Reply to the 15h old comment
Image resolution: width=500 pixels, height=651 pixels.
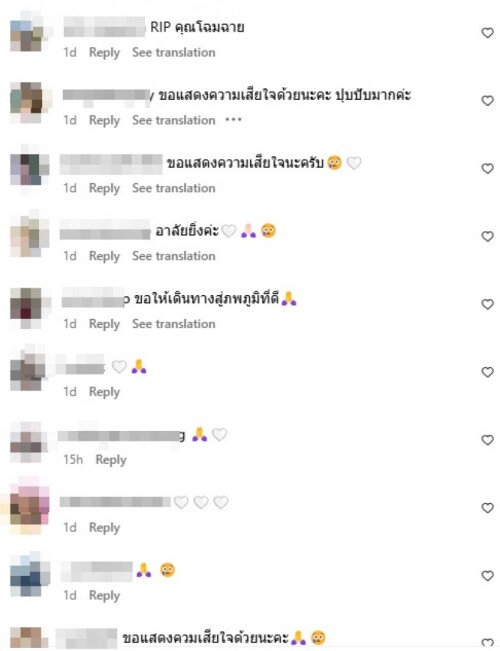click(111, 460)
